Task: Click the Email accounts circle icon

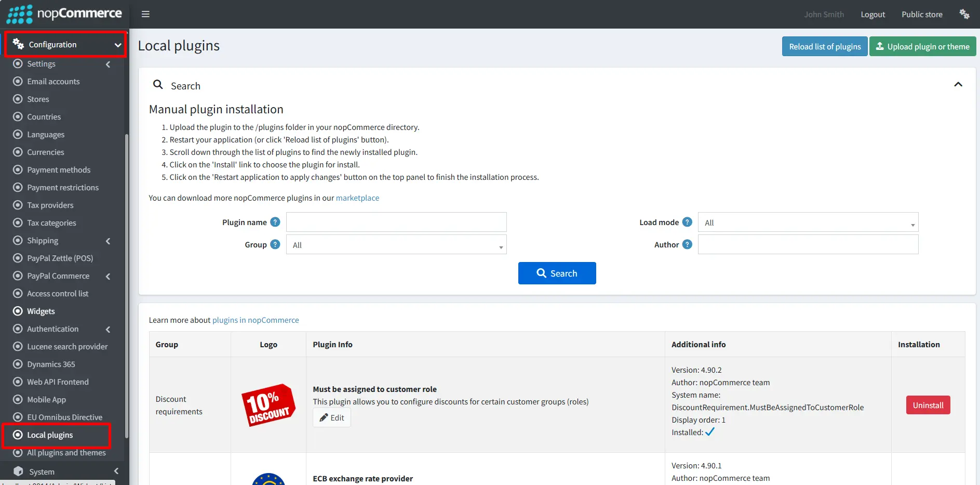Action: [18, 81]
